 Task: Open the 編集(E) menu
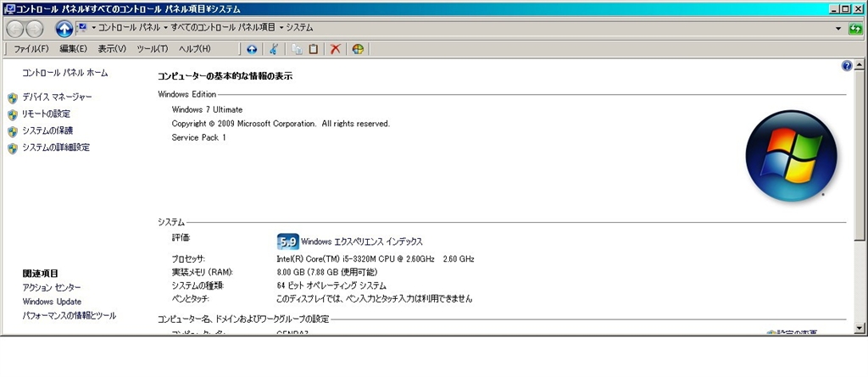click(x=73, y=49)
